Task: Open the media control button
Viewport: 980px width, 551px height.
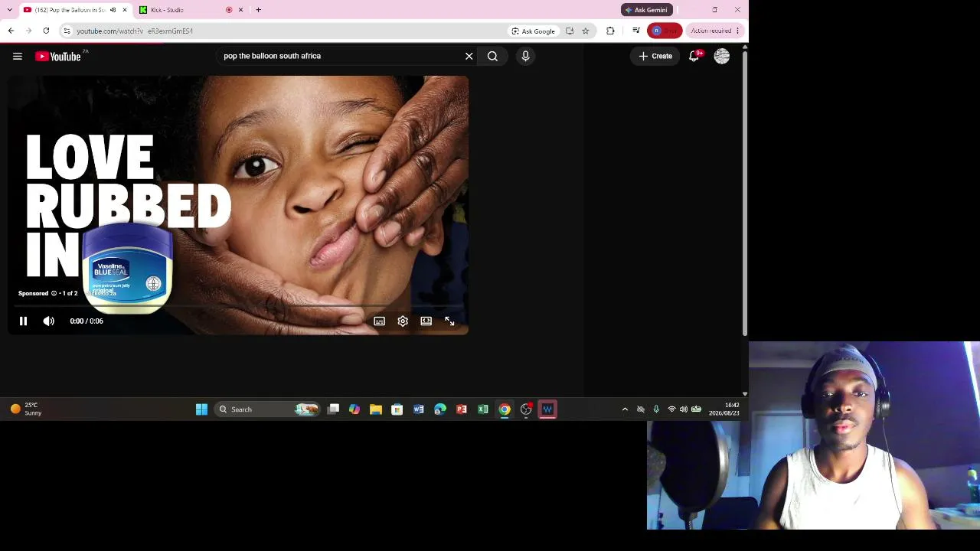Action: (x=636, y=31)
